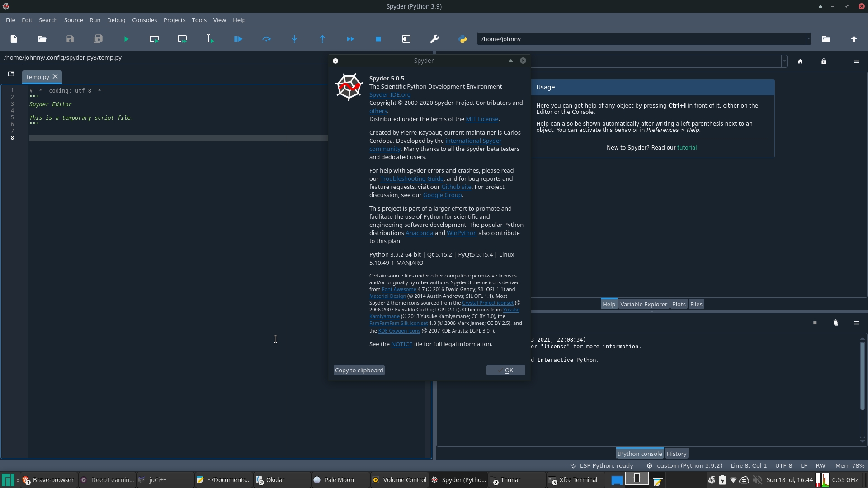
Task: Expand Help object combo box dropdown
Action: coord(784,61)
